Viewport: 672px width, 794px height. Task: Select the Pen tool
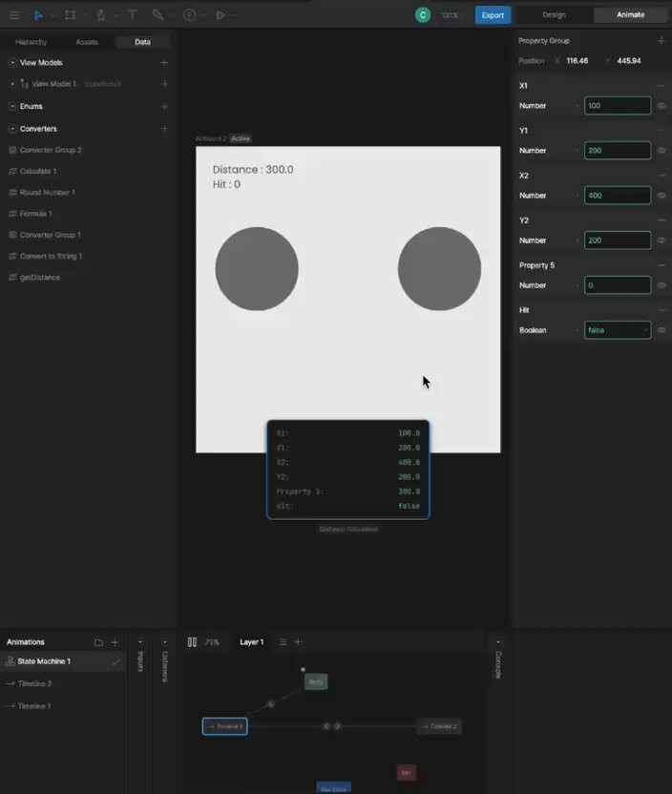click(x=101, y=15)
